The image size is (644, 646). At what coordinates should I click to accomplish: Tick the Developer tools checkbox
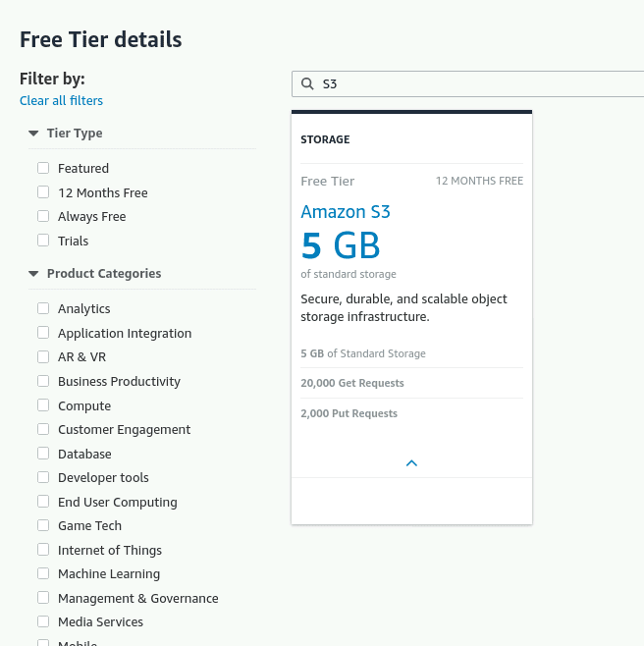coord(43,477)
